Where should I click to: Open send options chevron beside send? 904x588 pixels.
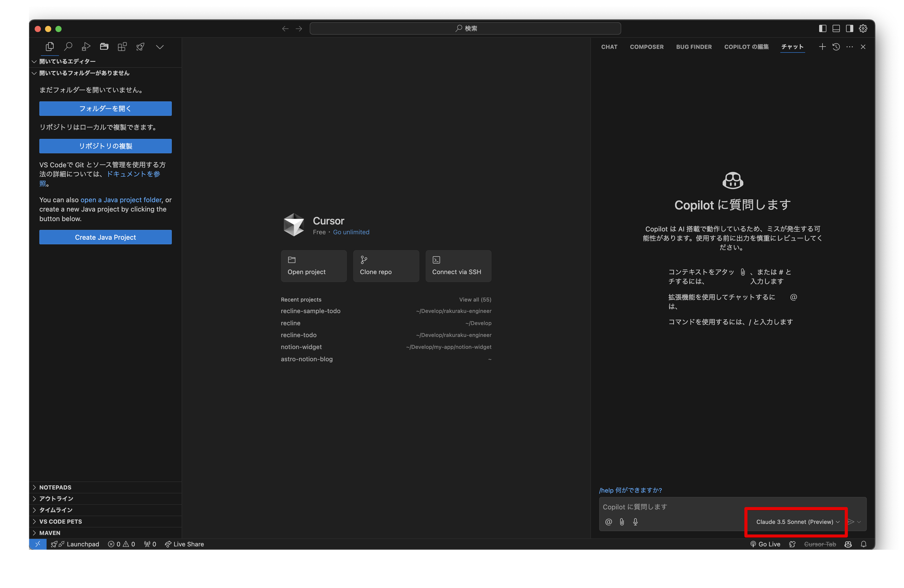tap(859, 522)
